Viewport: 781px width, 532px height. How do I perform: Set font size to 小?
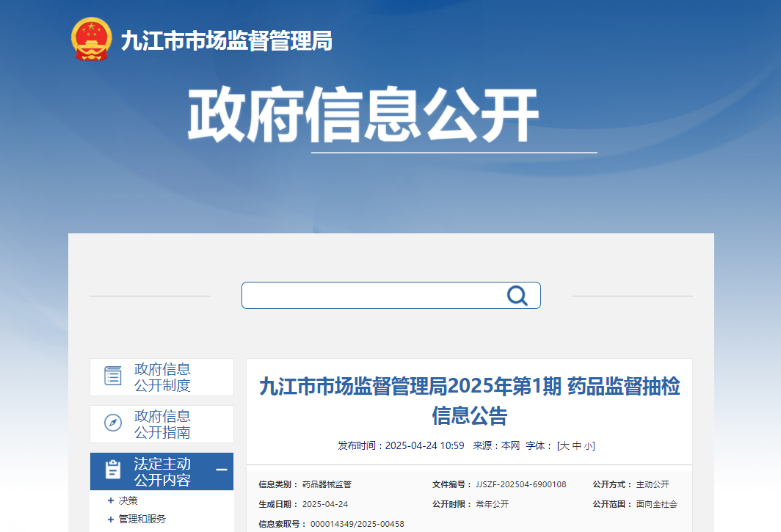[x=589, y=446]
